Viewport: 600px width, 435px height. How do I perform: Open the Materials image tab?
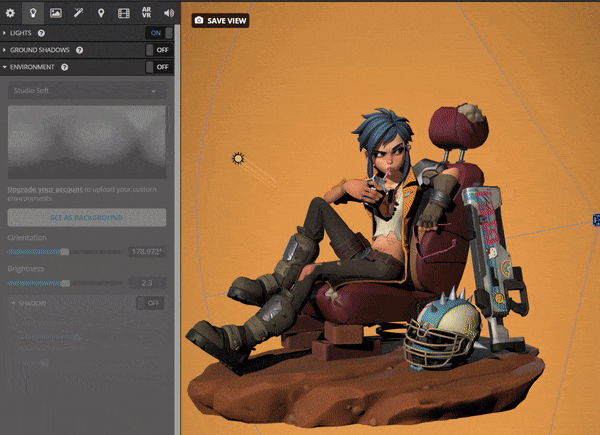tap(56, 13)
